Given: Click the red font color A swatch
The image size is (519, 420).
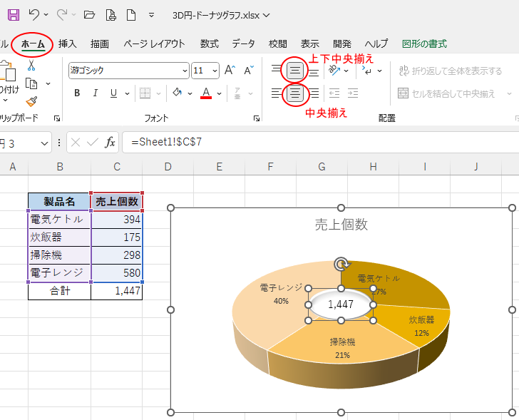Looking at the screenshot, I should pos(206,93).
